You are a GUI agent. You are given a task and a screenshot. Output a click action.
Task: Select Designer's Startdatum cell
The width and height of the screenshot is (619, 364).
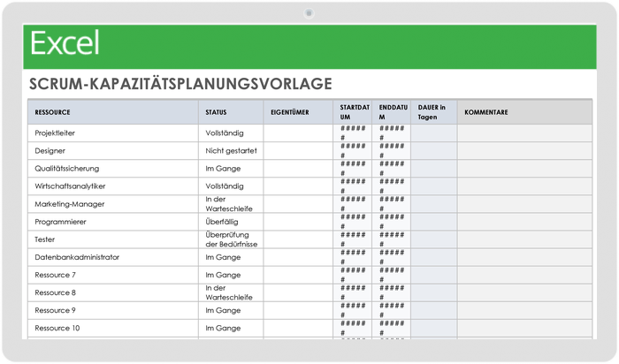point(353,151)
